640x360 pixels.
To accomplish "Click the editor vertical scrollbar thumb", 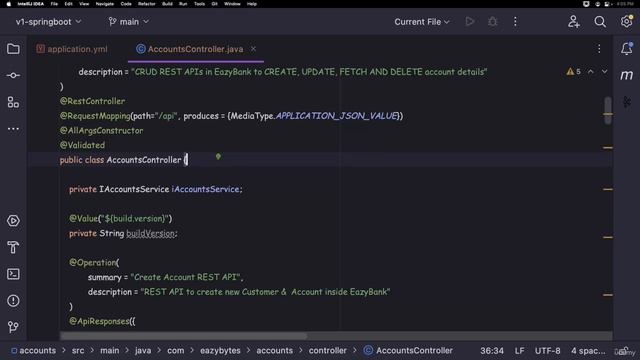I will point(608,110).
